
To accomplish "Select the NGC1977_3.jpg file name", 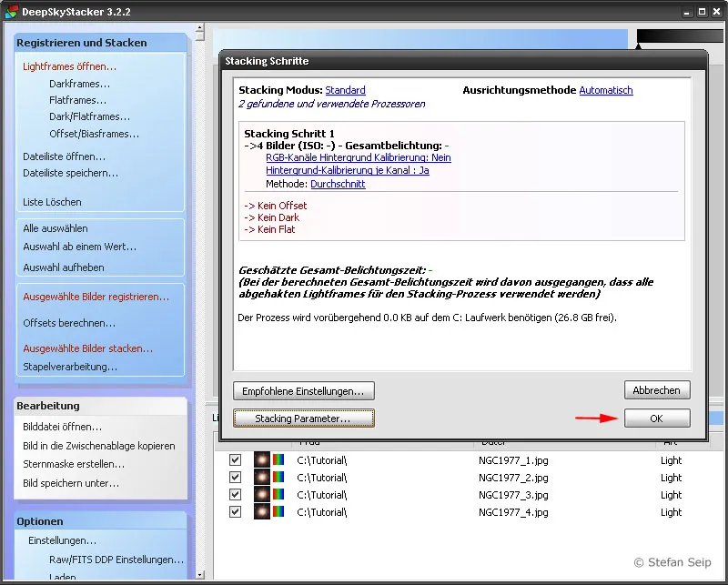I will coord(513,494).
